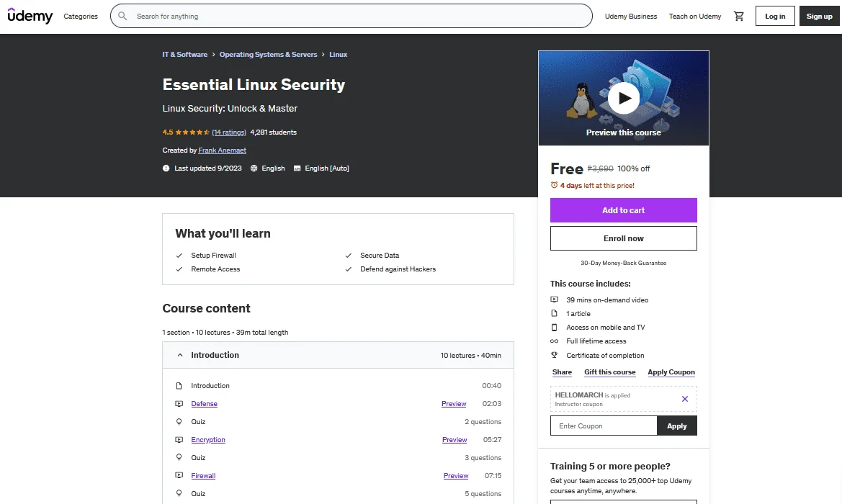Go to Operating Systems & Servers breadcrumb
Image resolution: width=842 pixels, height=504 pixels.
pyautogui.click(x=269, y=54)
